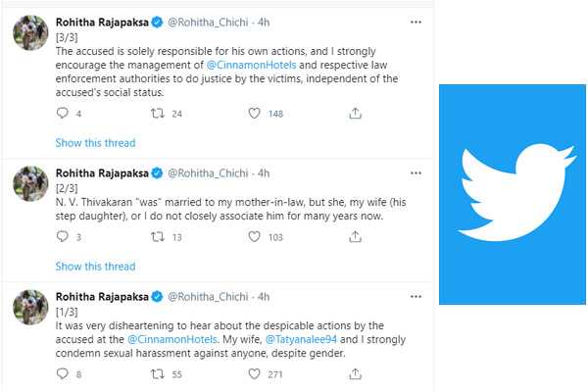
Task: Show this thread under the [2/3] tweet
Action: (x=95, y=266)
